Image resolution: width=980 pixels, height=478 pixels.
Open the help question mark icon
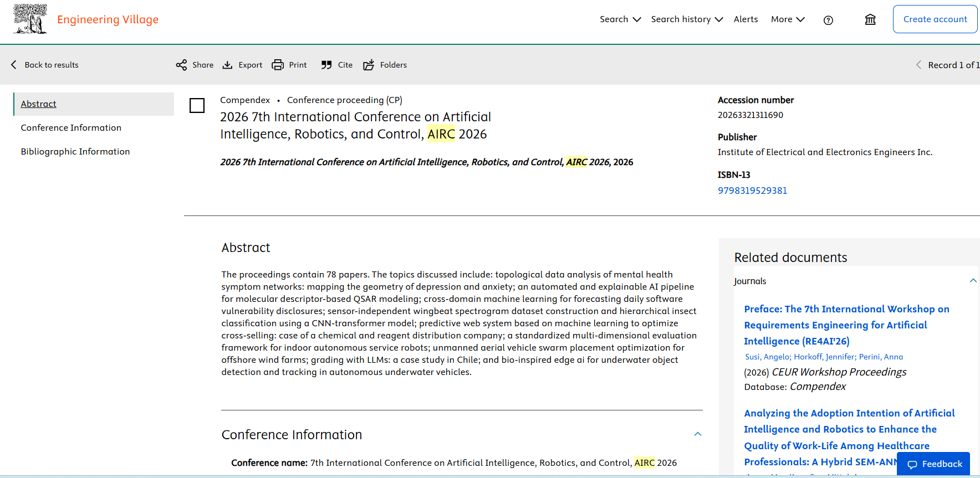click(828, 20)
